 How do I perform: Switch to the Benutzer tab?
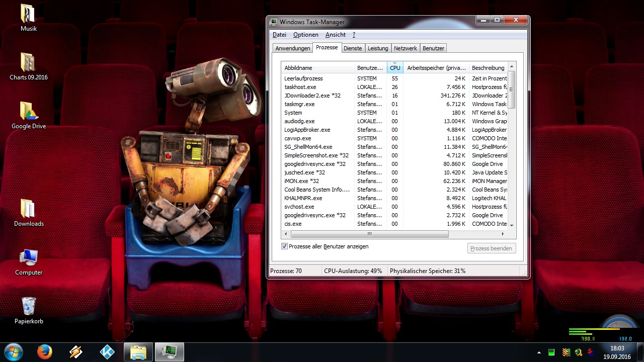pos(433,48)
